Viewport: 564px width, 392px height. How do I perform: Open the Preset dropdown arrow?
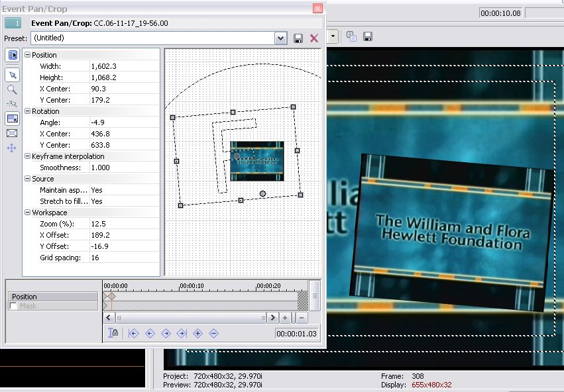point(280,38)
